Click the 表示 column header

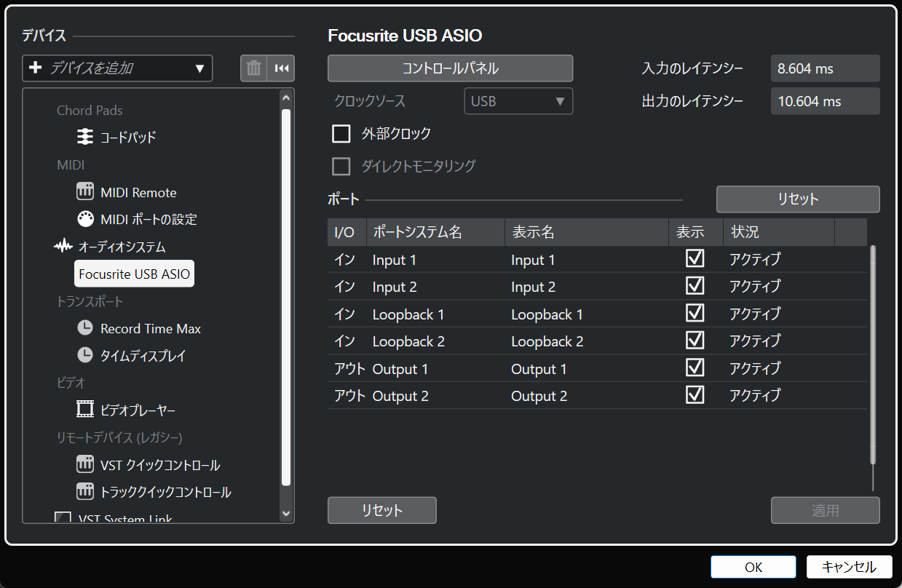point(696,232)
